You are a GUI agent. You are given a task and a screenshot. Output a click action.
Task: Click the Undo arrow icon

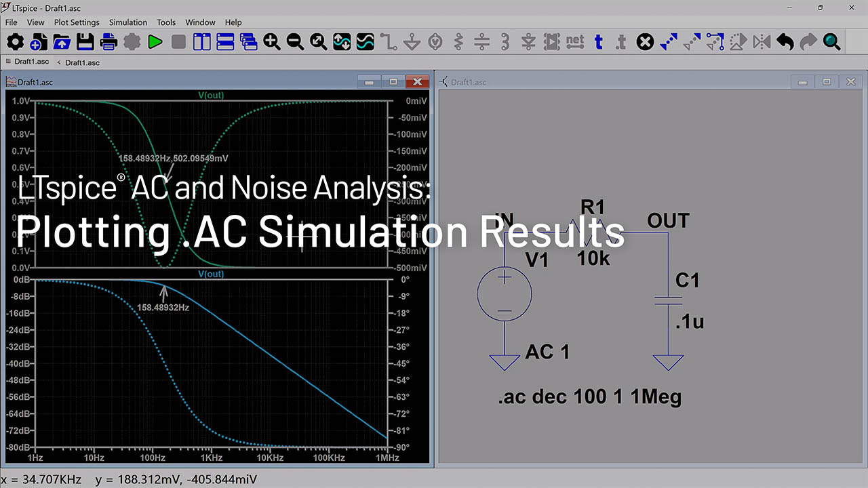pos(785,42)
